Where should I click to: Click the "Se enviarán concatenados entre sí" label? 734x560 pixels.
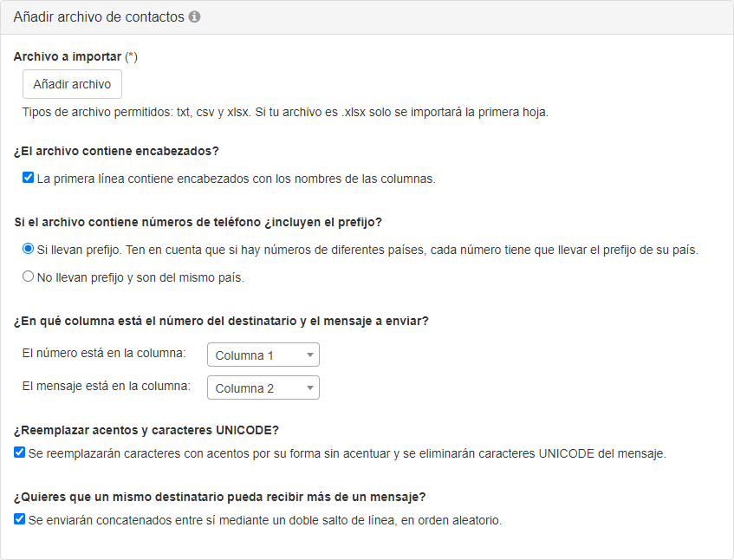click(265, 520)
